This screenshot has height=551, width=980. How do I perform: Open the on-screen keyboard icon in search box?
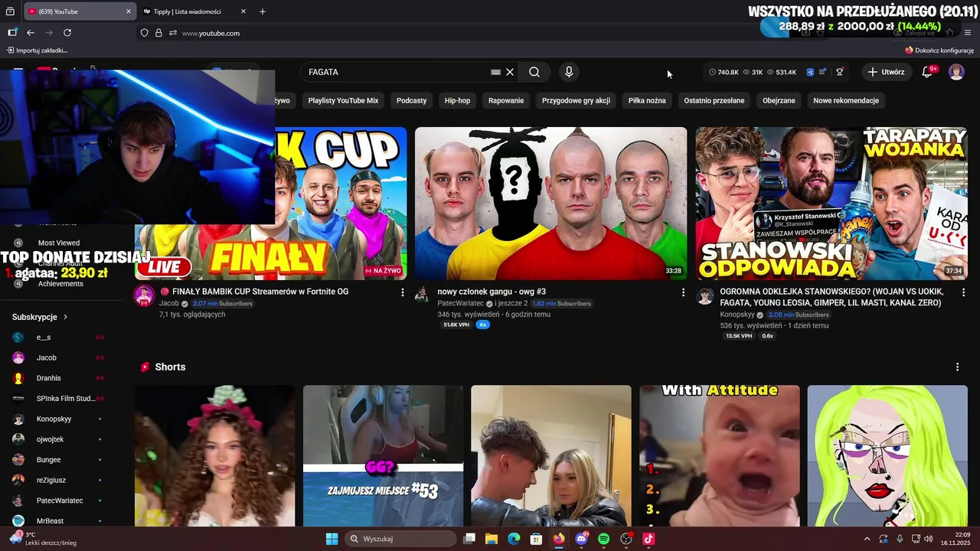[495, 72]
